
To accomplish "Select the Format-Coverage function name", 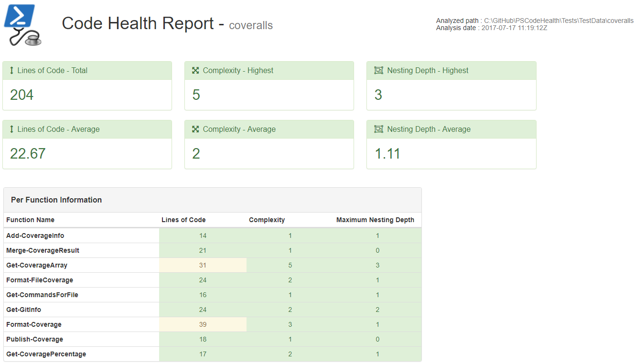I will [x=34, y=324].
